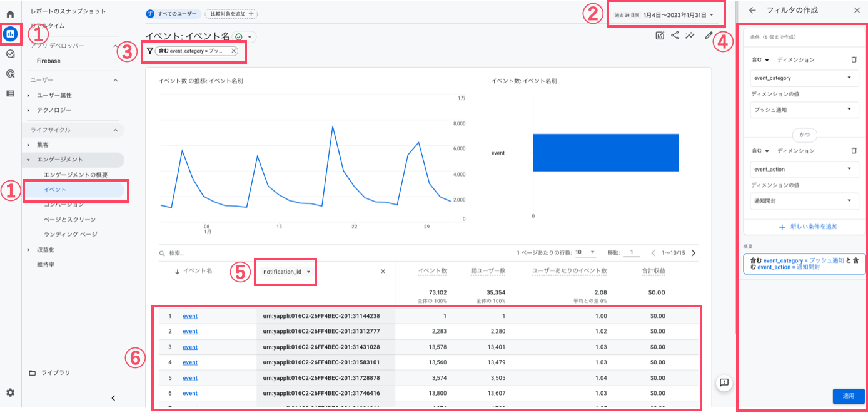Go to next table page arrow
This screenshot has height=415, width=868.
[x=693, y=253]
